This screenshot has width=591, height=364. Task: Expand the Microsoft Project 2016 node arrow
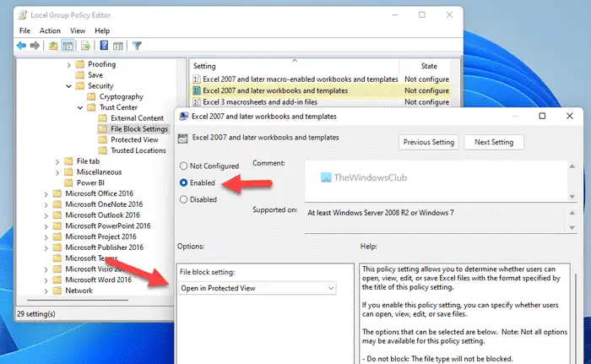[x=46, y=237]
